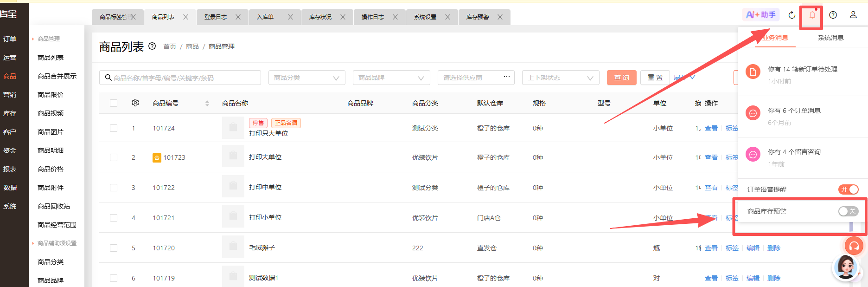
Task: Open the orange headset customer service icon
Action: pyautogui.click(x=854, y=246)
